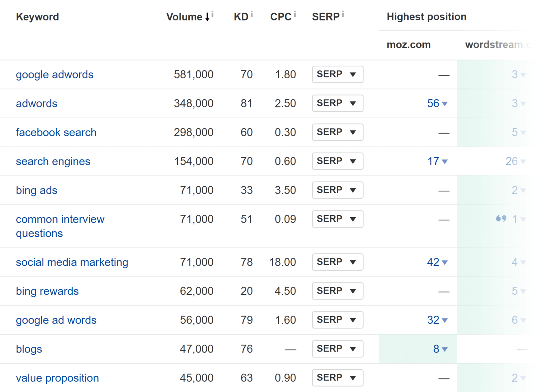The height and width of the screenshot is (392, 544).
Task: Click CPC value 18.00
Action: click(x=283, y=262)
